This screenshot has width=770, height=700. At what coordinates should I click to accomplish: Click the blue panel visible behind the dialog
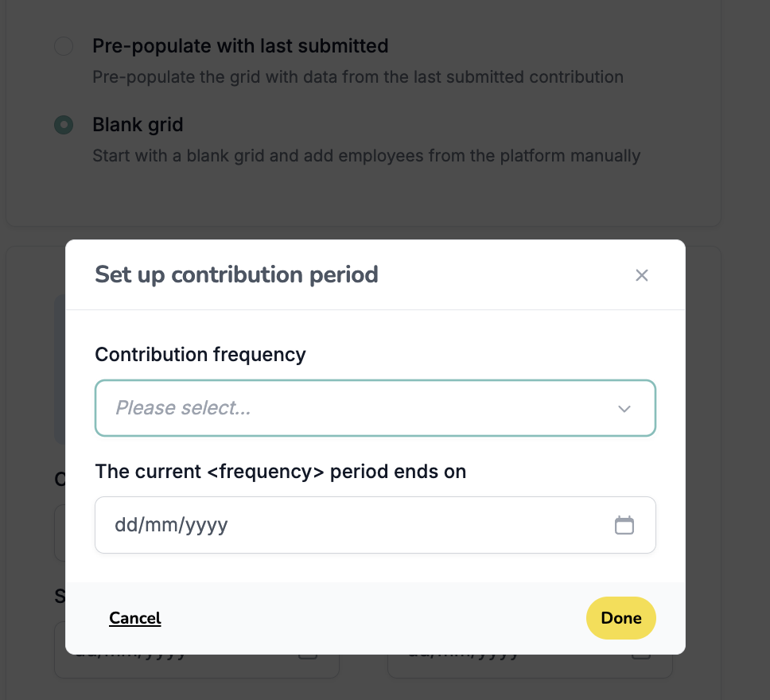pos(60,370)
